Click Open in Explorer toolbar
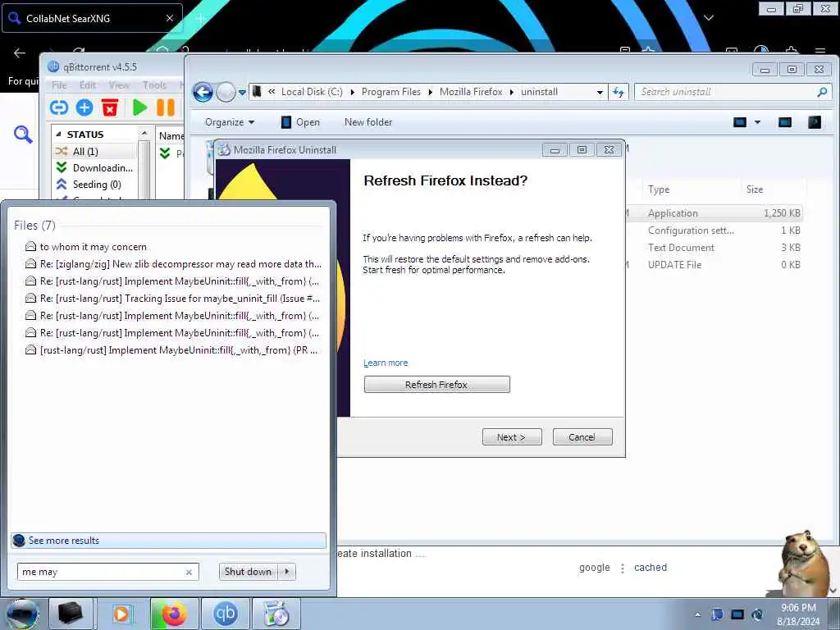Viewport: 840px width, 630px height. [x=300, y=122]
